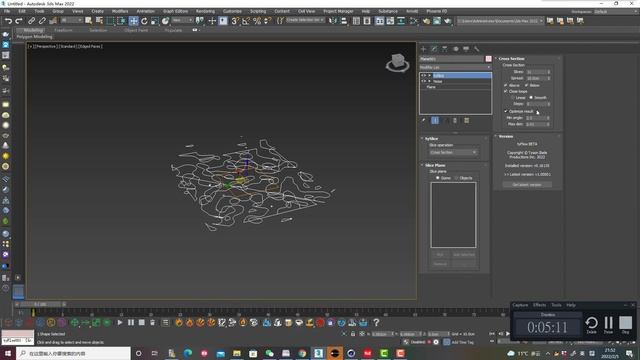Switch to the Object Paint ribbon tab
Screen dimensions: 640x360
tap(136, 30)
